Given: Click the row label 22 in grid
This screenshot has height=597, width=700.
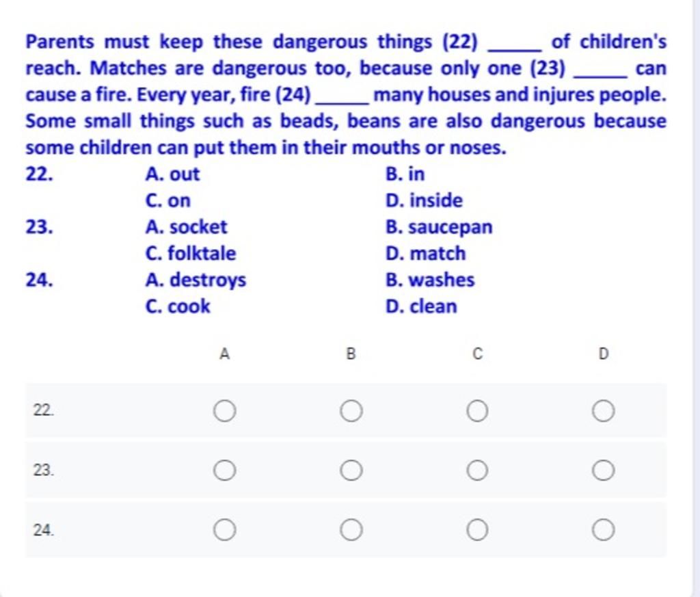Looking at the screenshot, I should tap(44, 410).
